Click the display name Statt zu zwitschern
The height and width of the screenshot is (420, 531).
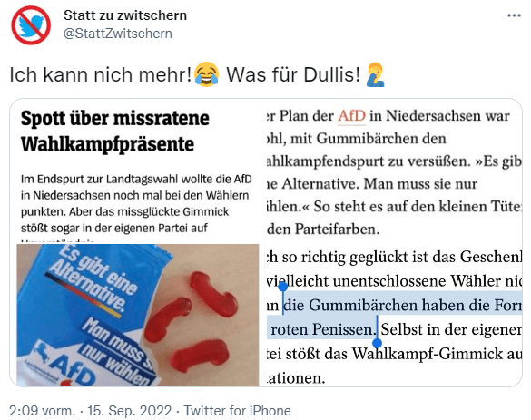tap(125, 15)
